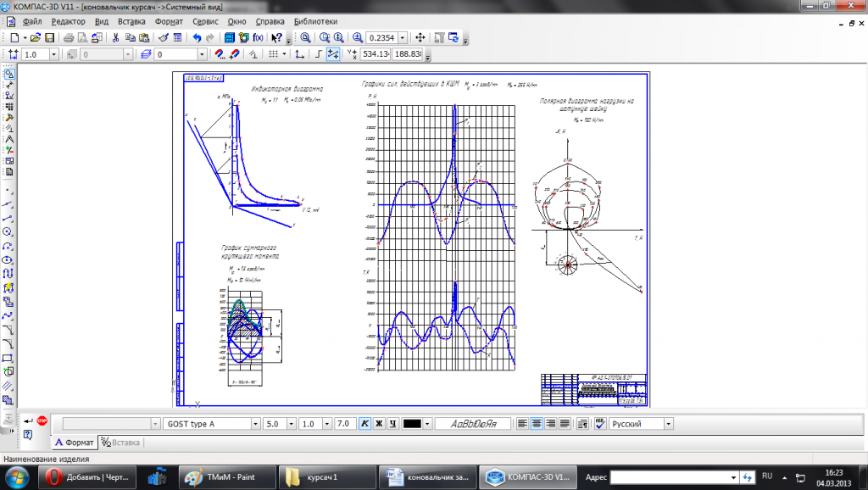Save the drawing with the floppy icon
The image size is (868, 490).
pos(50,37)
